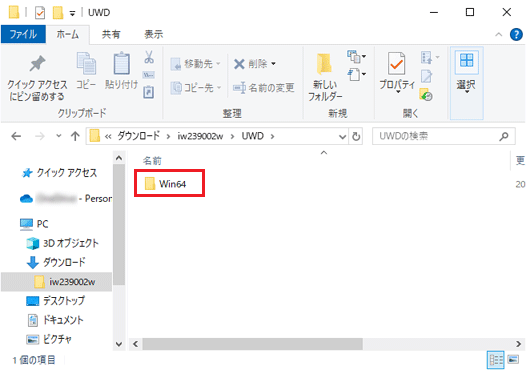
Task: Open Pictures (ピクチャ) in navigation pane
Action: click(x=49, y=339)
